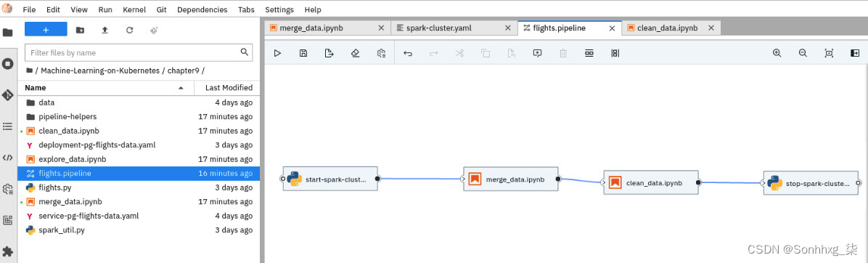The height and width of the screenshot is (263, 868).
Task: Zoom in on the pipeline canvas
Action: tap(777, 53)
